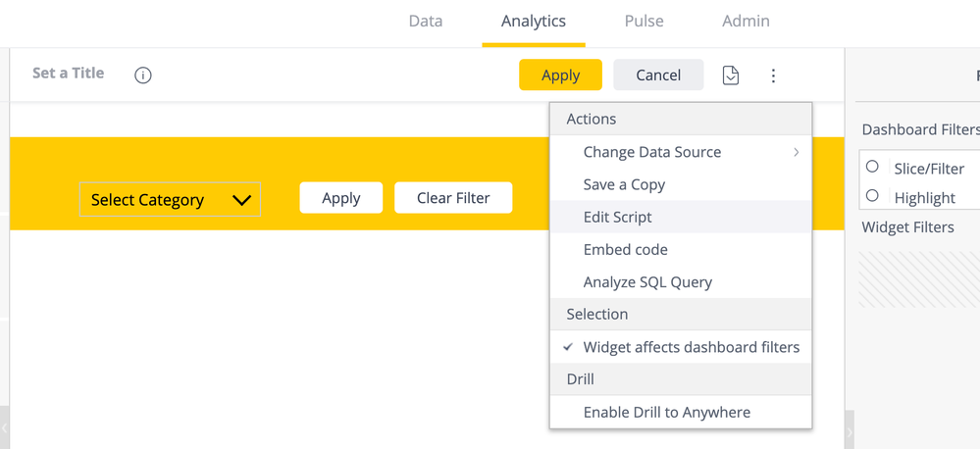980x449 pixels.
Task: Click the widget script document icon
Action: click(731, 75)
